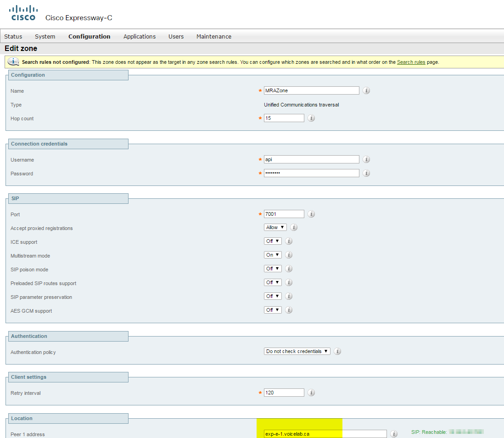
Task: Click the SIP: Reachable status text
Action: point(429,432)
